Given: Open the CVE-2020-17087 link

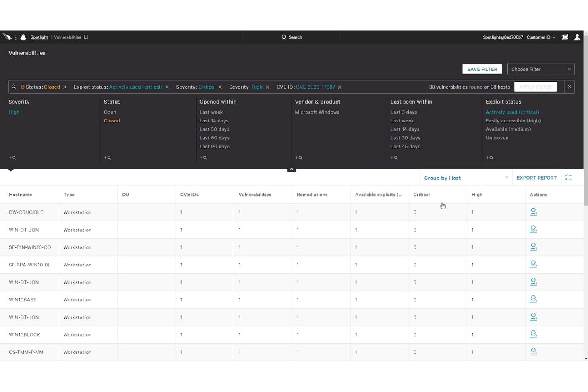Looking at the screenshot, I should (x=316, y=87).
